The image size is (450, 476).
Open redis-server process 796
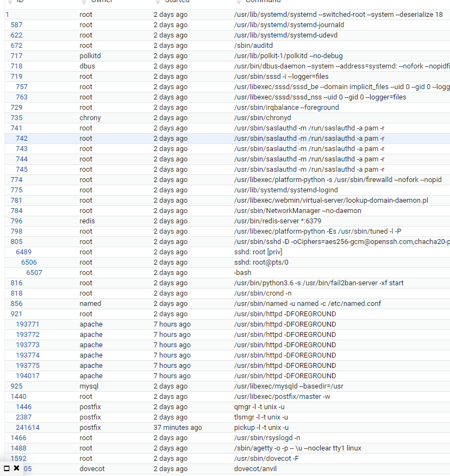tap(16, 221)
